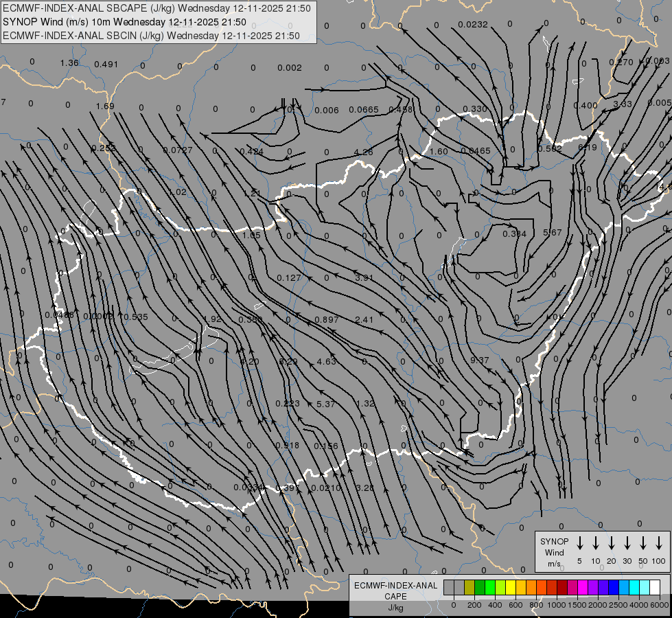Image resolution: width=672 pixels, height=618 pixels.
Task: Click the SYNOP label in wind legend
Action: pyautogui.click(x=554, y=541)
